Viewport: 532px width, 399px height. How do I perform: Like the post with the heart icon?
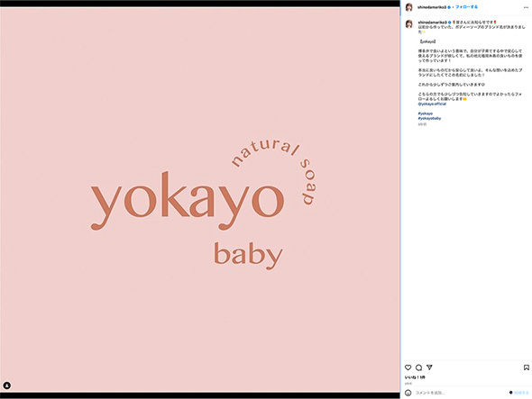pos(408,367)
